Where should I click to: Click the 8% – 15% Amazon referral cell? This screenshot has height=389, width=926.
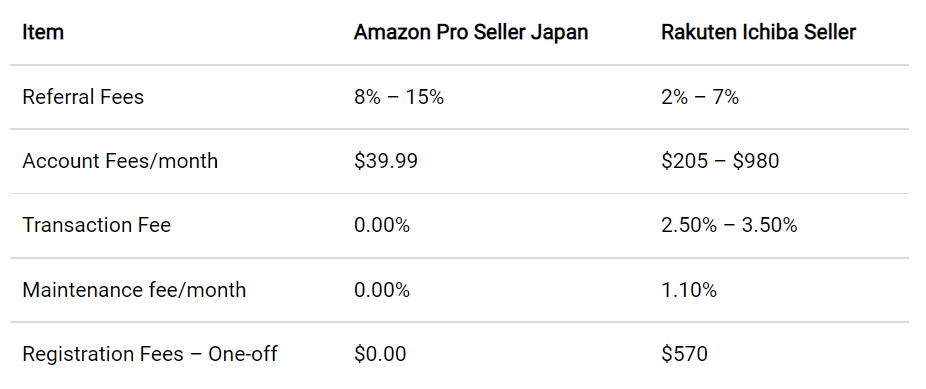click(x=399, y=97)
